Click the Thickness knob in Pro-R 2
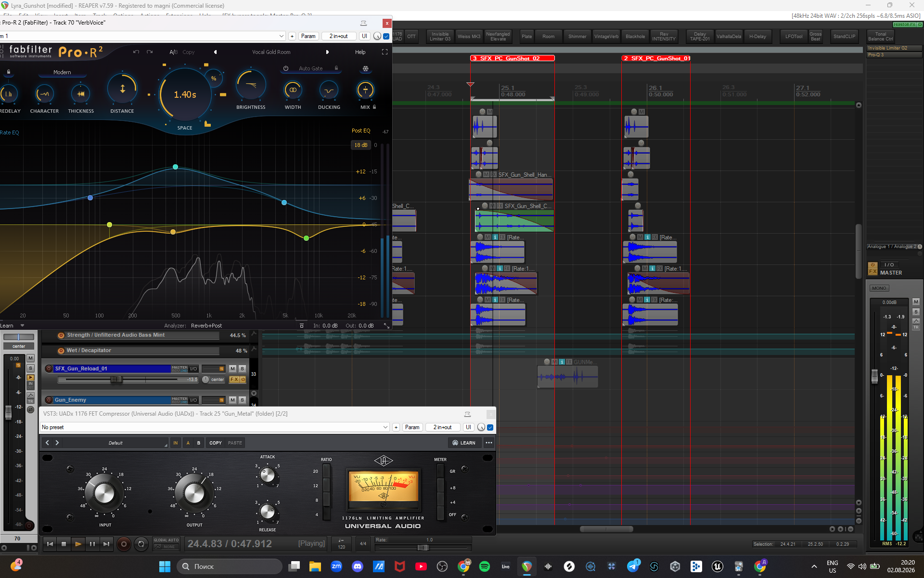This screenshot has height=578, width=924. [x=81, y=94]
